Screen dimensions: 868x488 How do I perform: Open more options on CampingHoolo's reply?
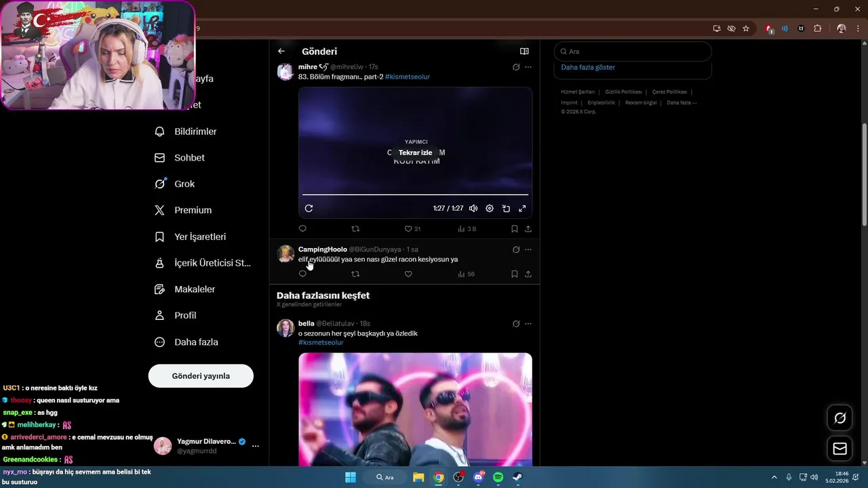[528, 249]
